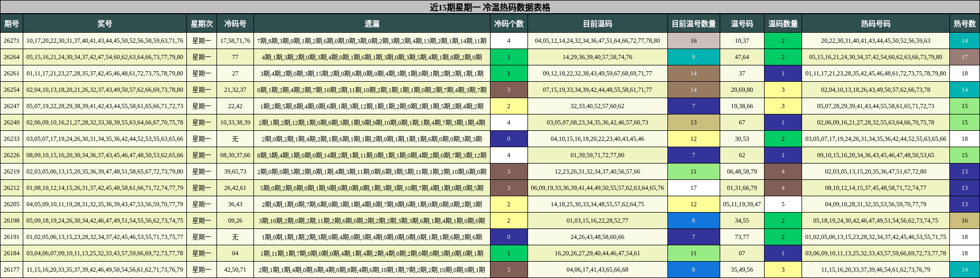Screen dimensions: 980x278
Task: Select period number 26177
Action: [12, 270]
